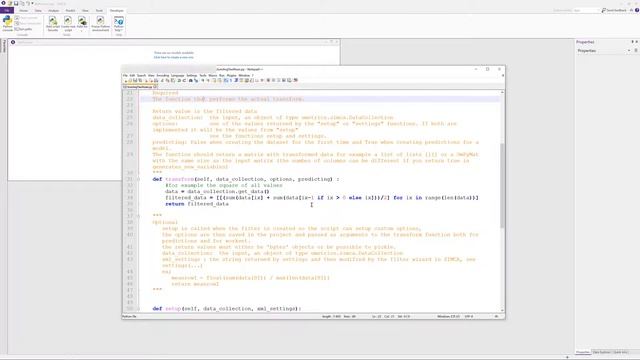Click the link to create a new model
This screenshot has width=640, height=360.
pos(173,57)
